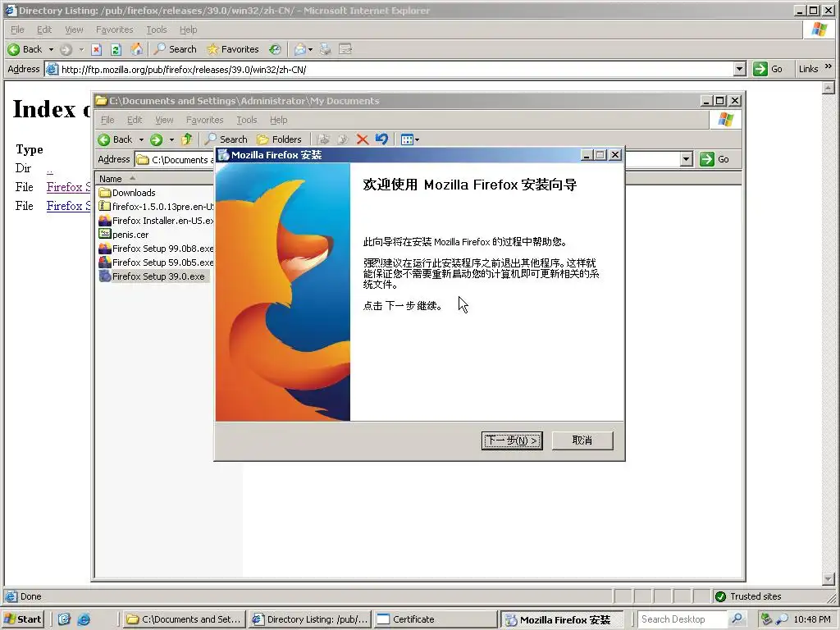Click IE Back toolbar button
Viewport: 840px width, 630px height.
click(x=25, y=49)
